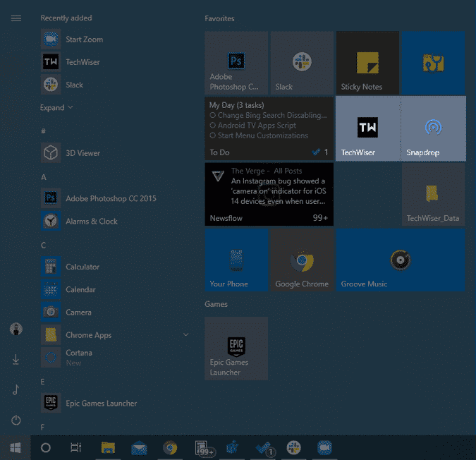Open the blue puzzle-icon tile beside Sticky Notes

coord(433,63)
